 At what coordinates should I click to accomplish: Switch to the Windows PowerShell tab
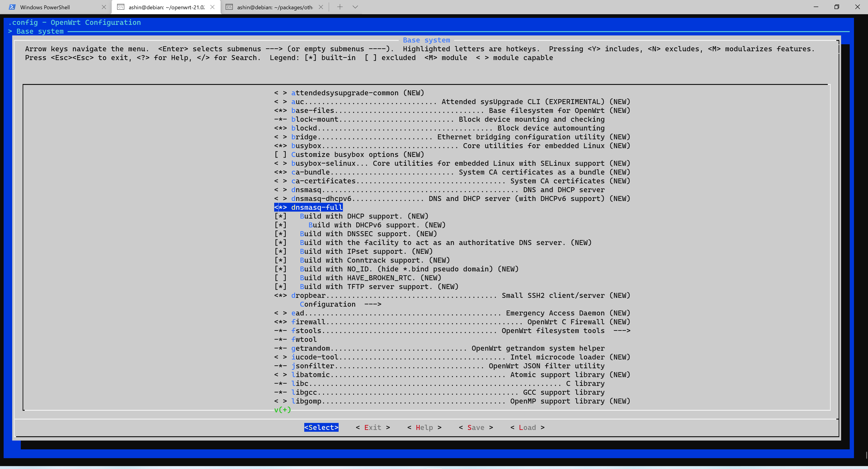click(x=56, y=7)
